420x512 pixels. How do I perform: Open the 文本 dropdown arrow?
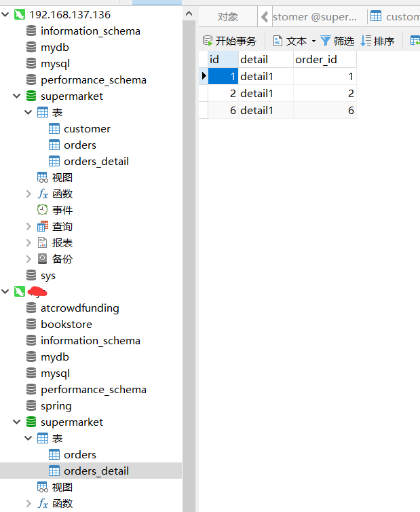coord(313,41)
